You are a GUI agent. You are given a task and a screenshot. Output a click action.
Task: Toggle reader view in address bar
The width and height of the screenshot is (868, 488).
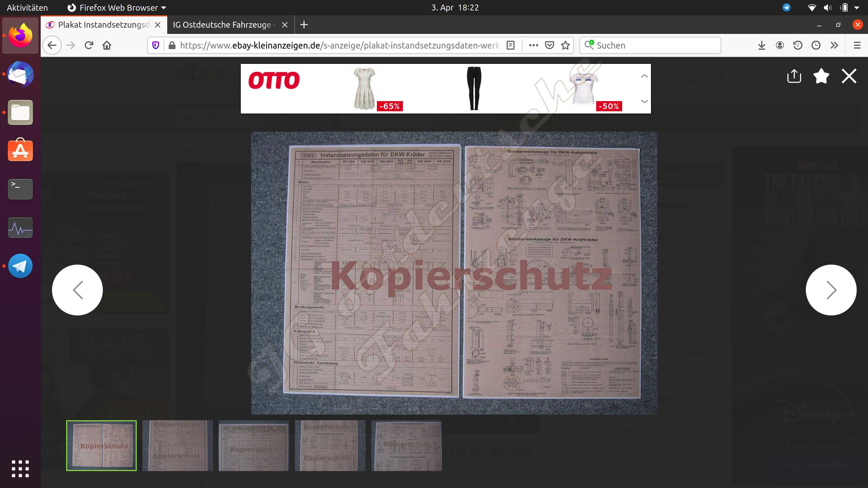pos(511,45)
